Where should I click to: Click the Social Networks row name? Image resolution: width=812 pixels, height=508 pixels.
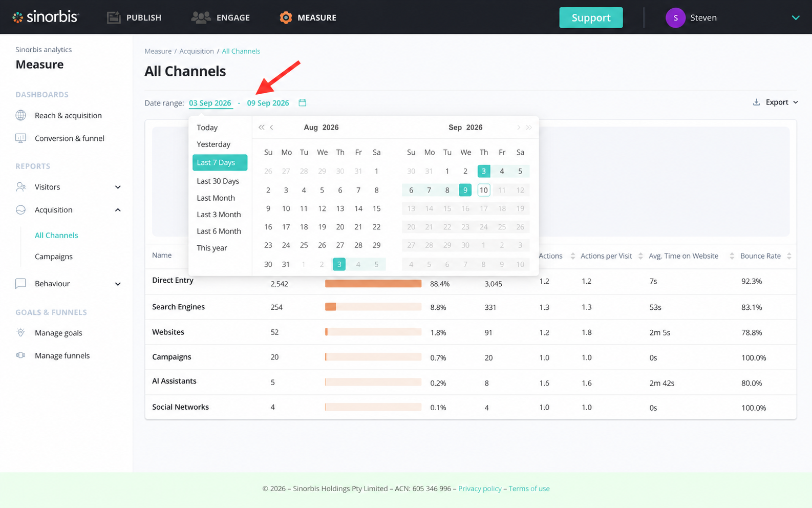[180, 407]
